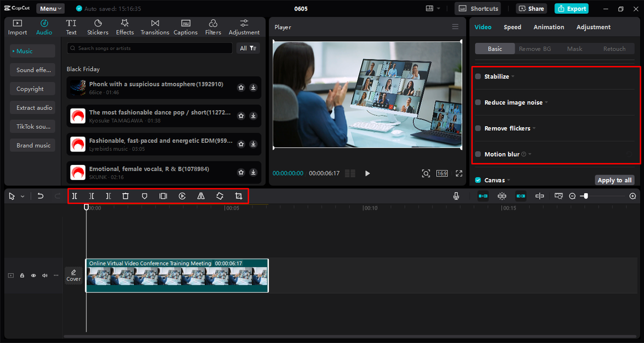This screenshot has height=343, width=644.
Task: Switch to the Animation tab
Action: pyautogui.click(x=549, y=27)
